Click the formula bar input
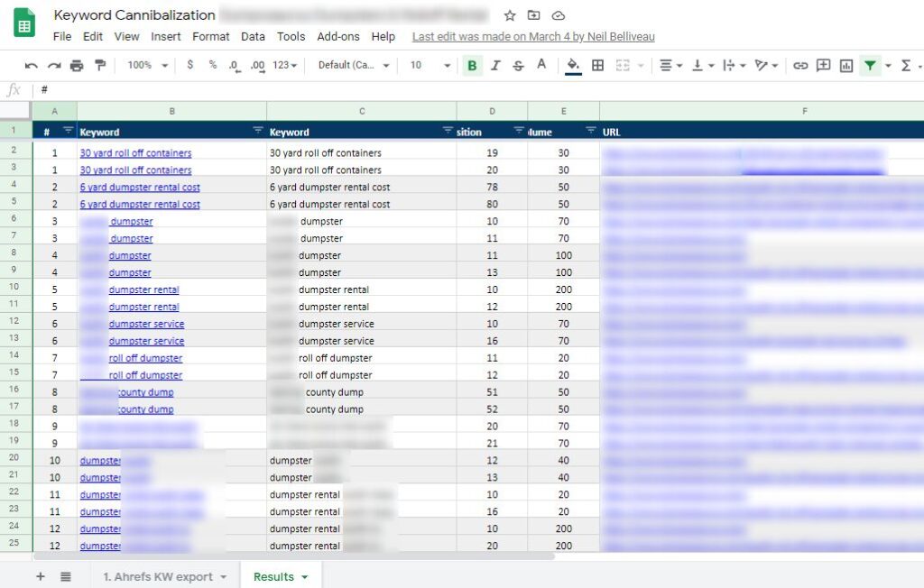The image size is (924, 588). pos(451,90)
